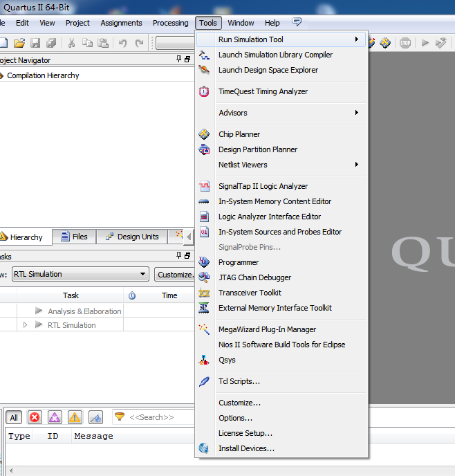
Task: Click the Customize button in Tasks panel
Action: (x=175, y=275)
